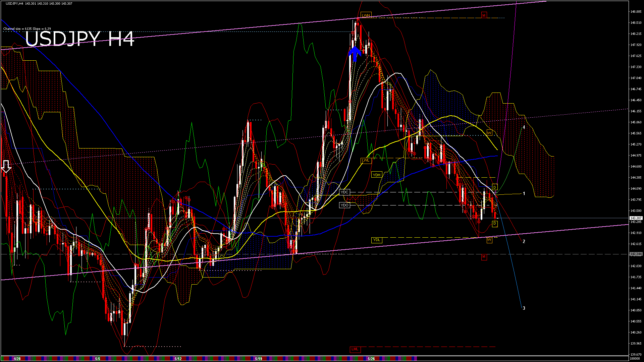Click forecast endpoint number 2
This screenshot has height=362, width=644.
click(x=524, y=241)
